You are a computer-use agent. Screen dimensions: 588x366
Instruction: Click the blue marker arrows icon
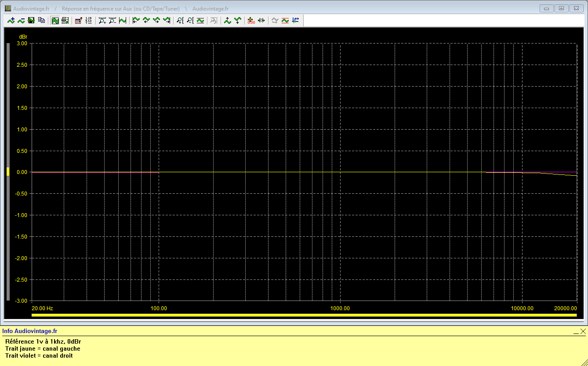click(295, 20)
